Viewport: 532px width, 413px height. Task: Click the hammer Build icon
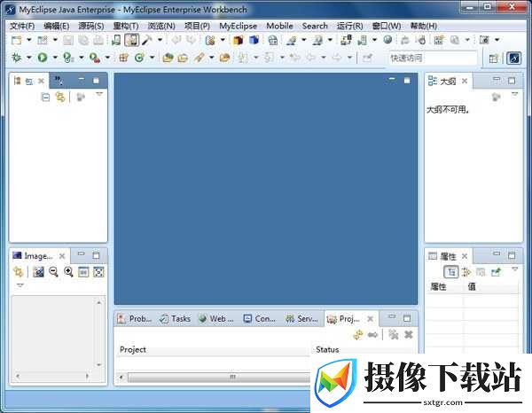pyautogui.click(x=147, y=40)
